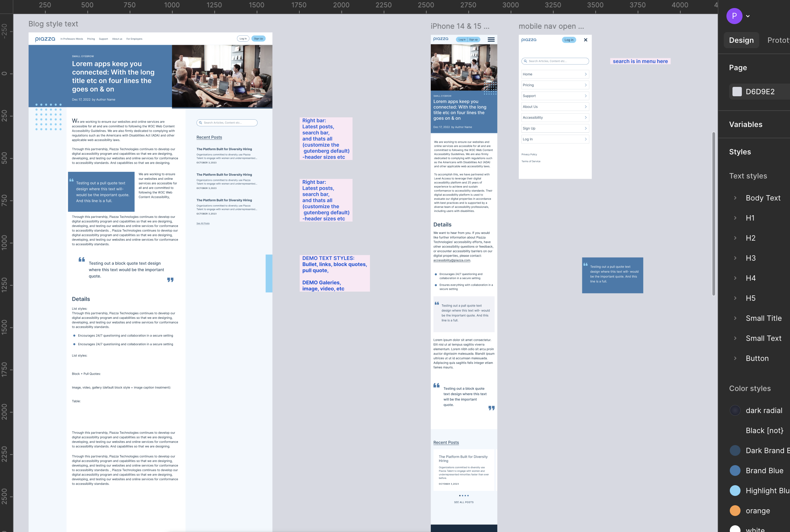Click Terms of Service link in mobile nav
Viewport: 790px width, 532px height.
click(531, 161)
